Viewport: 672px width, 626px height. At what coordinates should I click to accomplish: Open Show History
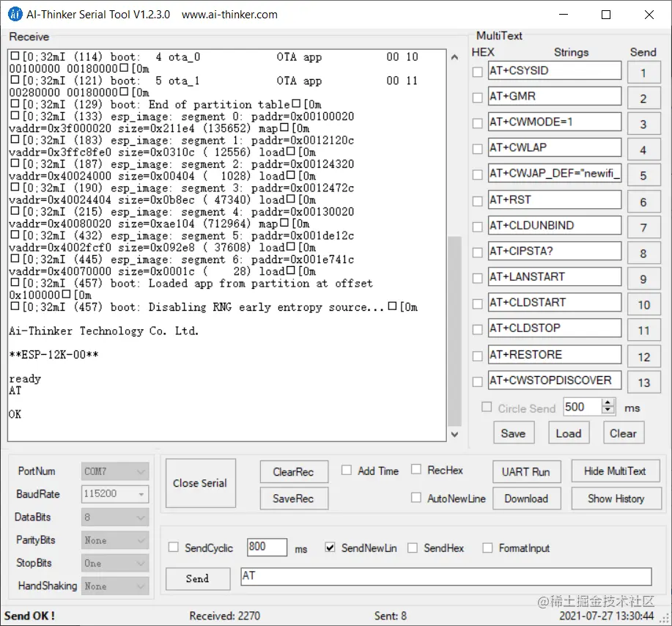[x=616, y=498]
